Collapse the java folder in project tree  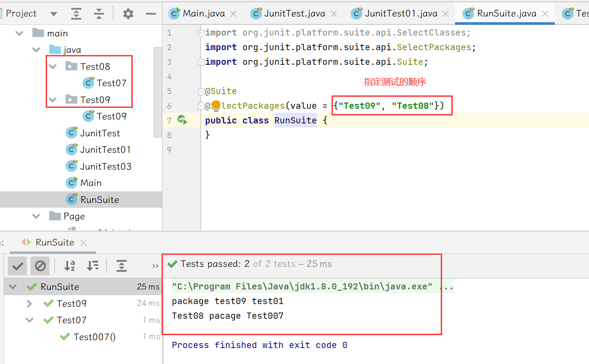(x=36, y=50)
